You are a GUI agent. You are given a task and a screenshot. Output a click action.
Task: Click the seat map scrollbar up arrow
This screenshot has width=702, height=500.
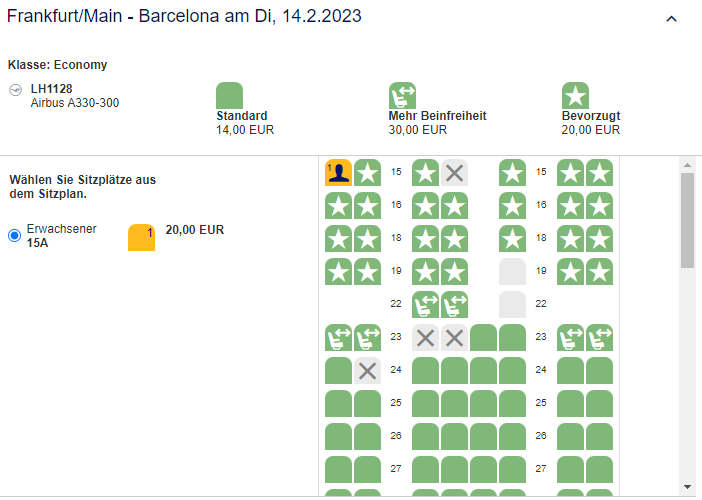pyautogui.click(x=687, y=164)
